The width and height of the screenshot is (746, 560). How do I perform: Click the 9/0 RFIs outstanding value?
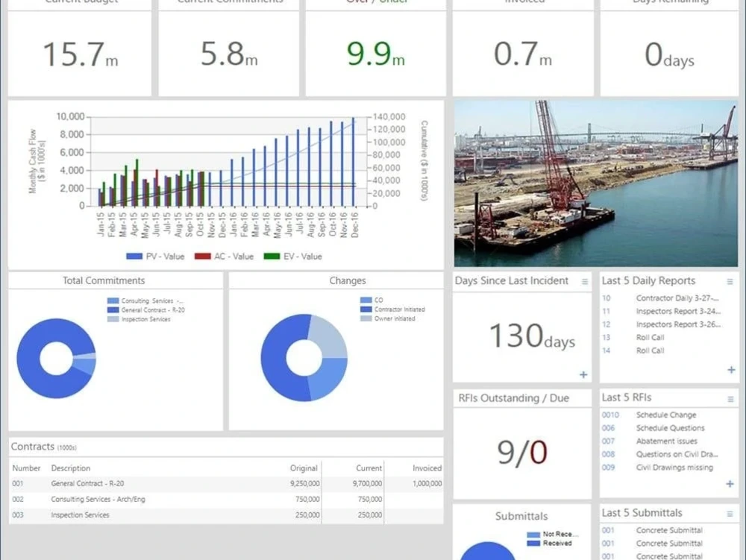click(x=522, y=452)
